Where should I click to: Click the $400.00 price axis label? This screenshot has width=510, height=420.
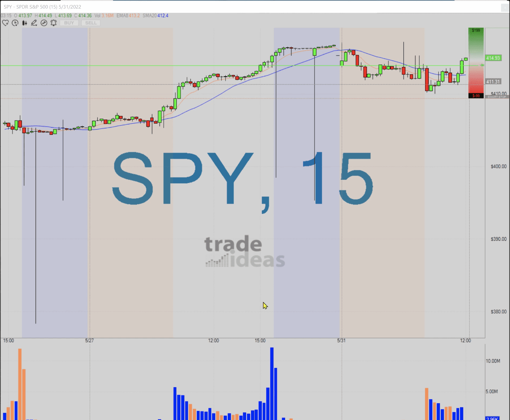click(x=499, y=167)
